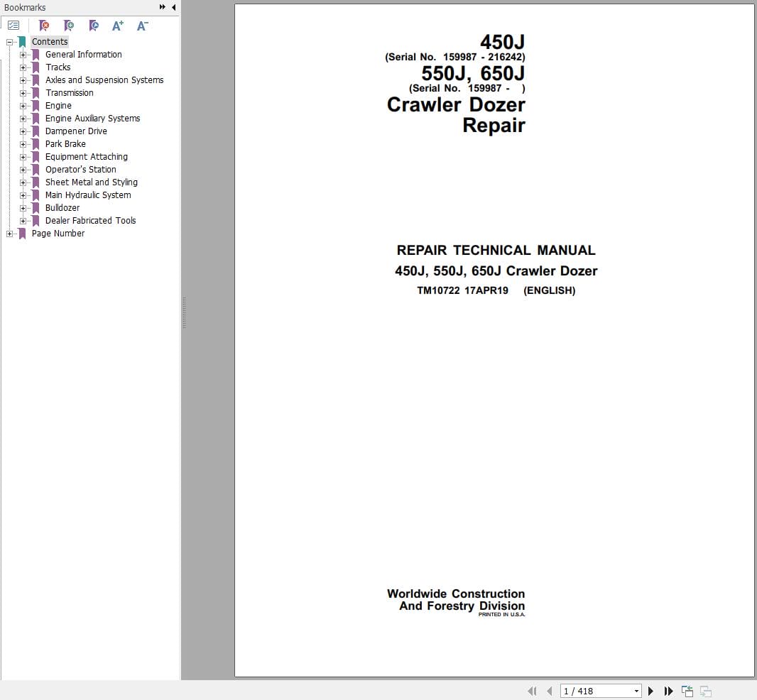Expand the Engine bookmark node
757x700 pixels.
coord(23,106)
